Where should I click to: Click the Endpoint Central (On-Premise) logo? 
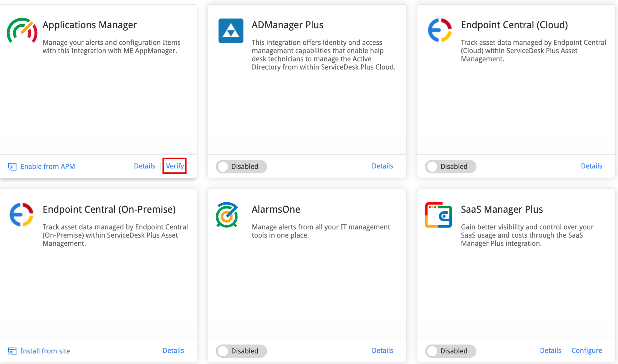pyautogui.click(x=21, y=214)
